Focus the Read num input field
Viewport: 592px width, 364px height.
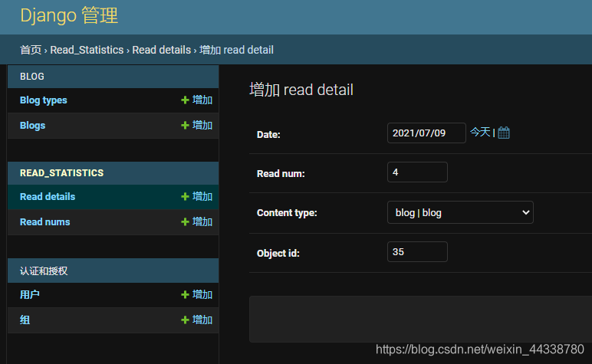(x=418, y=172)
